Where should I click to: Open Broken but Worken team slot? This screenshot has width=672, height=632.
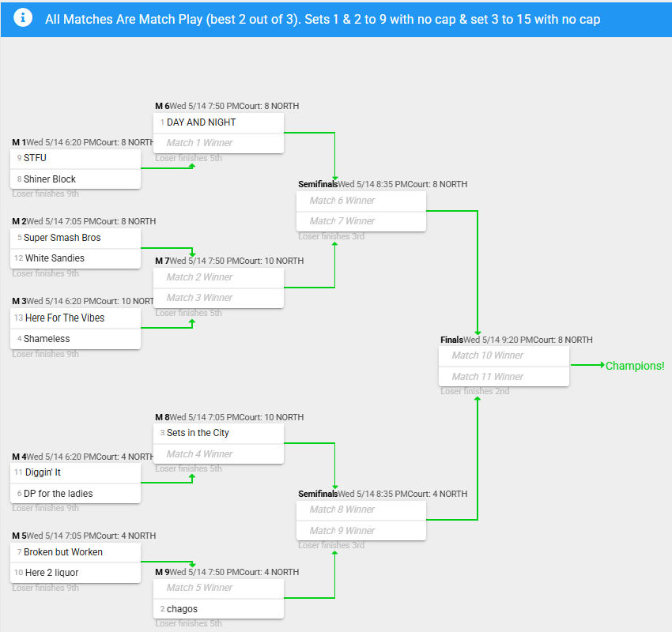click(75, 552)
